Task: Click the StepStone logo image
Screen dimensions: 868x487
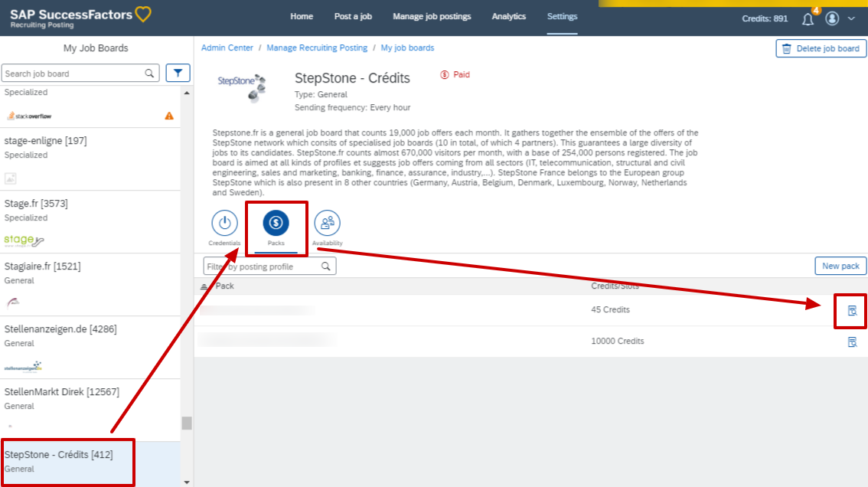Action: pos(242,87)
